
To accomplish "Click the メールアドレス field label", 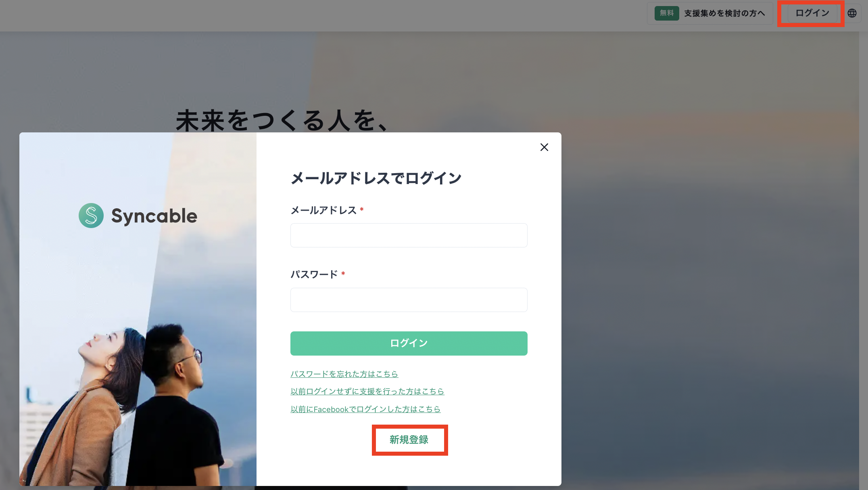I will click(x=323, y=210).
